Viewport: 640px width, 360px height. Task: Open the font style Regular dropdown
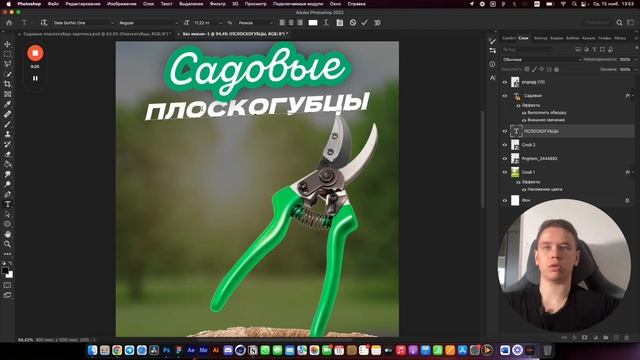tap(148, 23)
